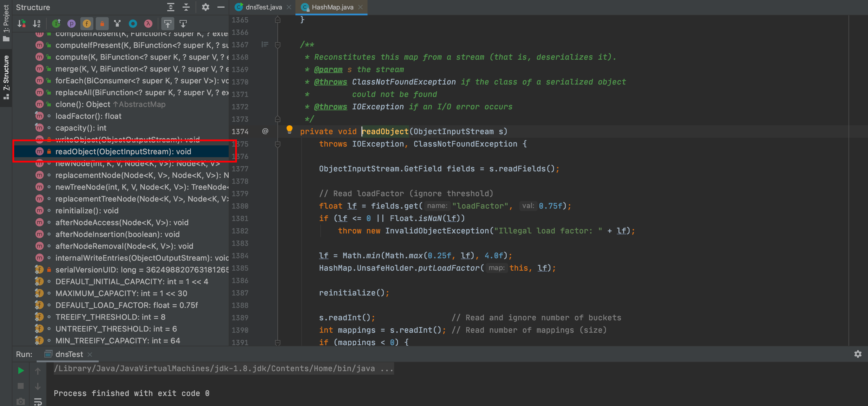This screenshot has width=868, height=406.
Task: Fold the code block ending at line 1365
Action: pos(278,20)
